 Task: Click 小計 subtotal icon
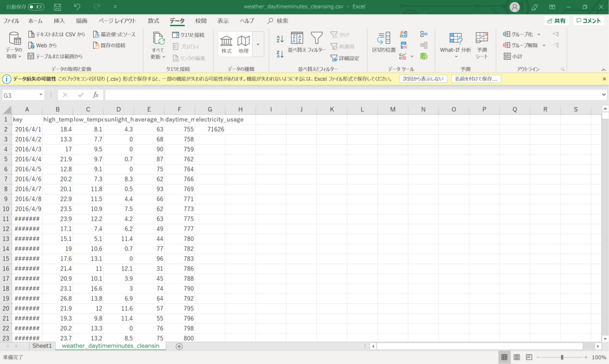coord(513,56)
